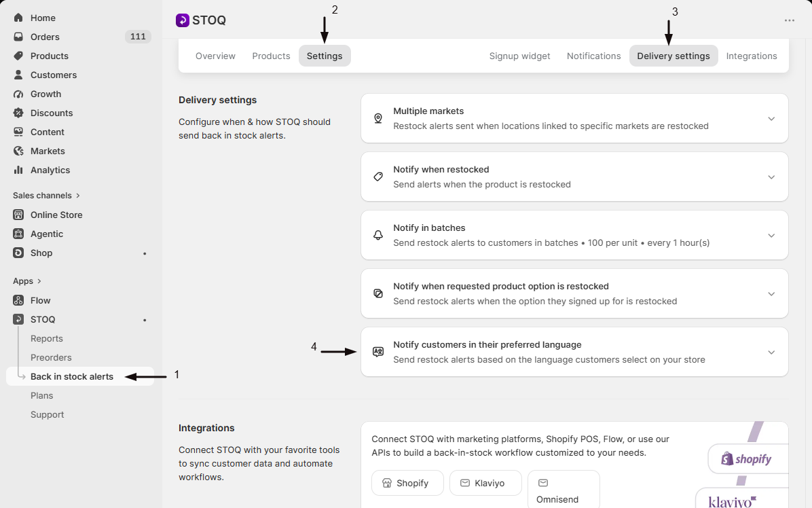Click the Klaviyo logo card

(742, 499)
